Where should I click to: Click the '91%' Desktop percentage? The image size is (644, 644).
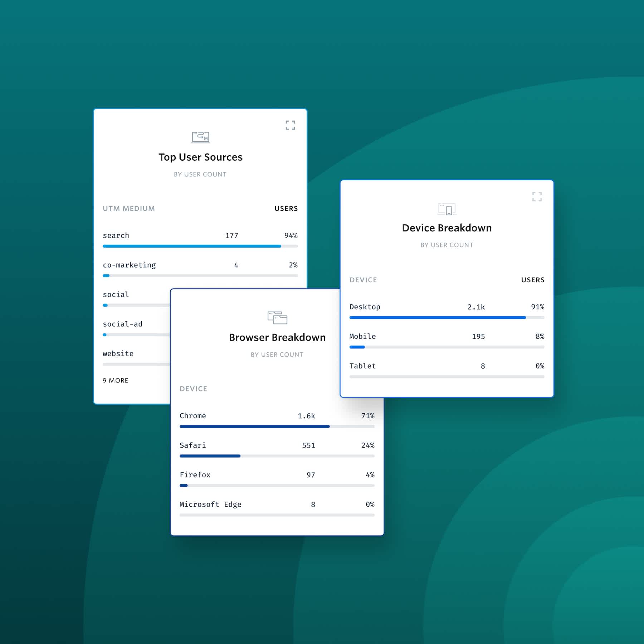pyautogui.click(x=538, y=307)
